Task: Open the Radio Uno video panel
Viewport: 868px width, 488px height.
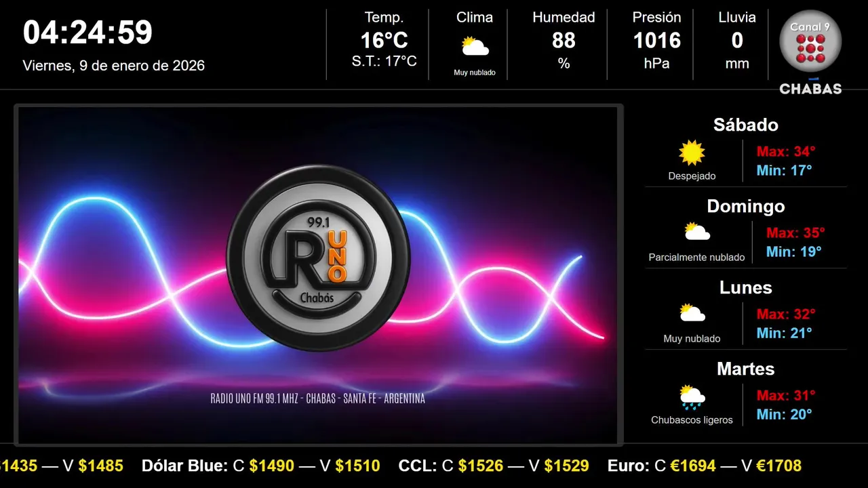Action: [318, 274]
